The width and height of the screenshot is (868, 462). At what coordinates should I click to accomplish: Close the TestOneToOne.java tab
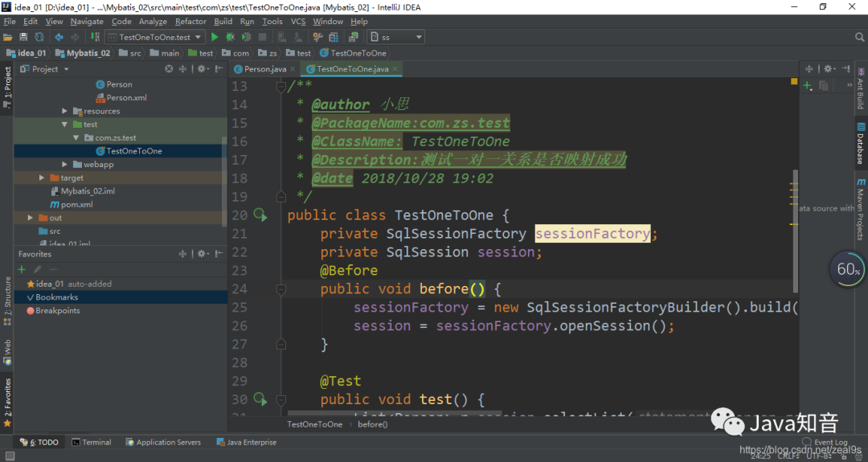pyautogui.click(x=395, y=69)
